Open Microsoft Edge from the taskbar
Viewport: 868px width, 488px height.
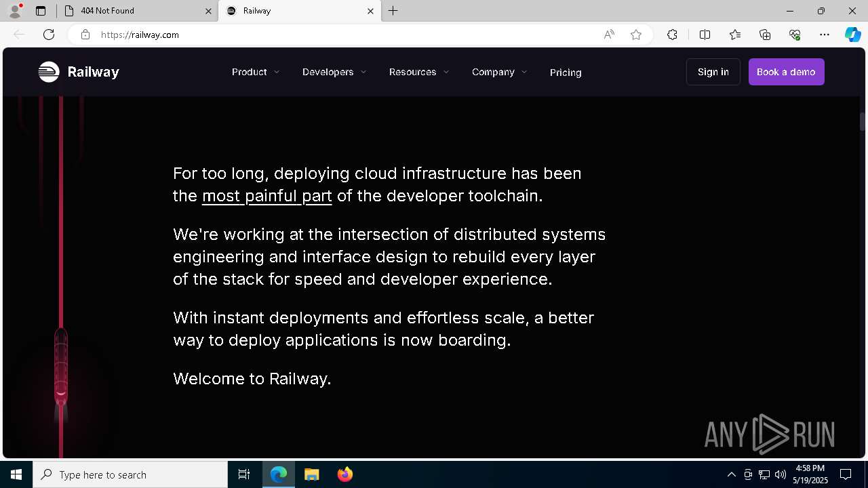(x=279, y=474)
